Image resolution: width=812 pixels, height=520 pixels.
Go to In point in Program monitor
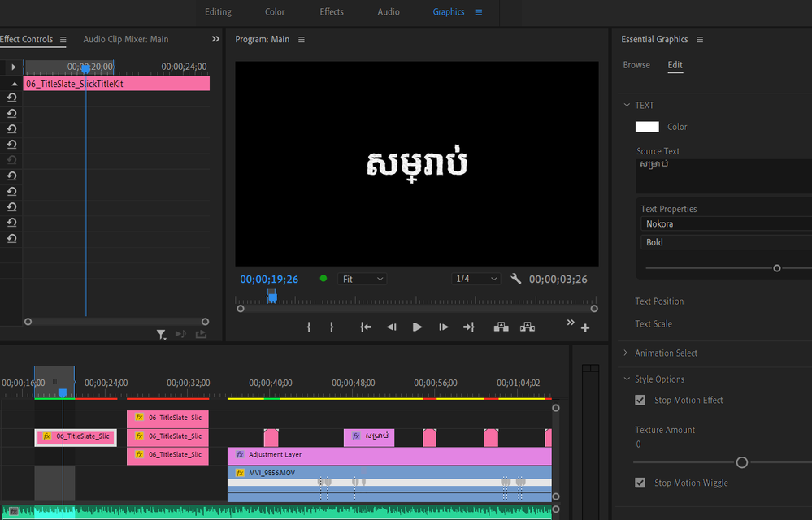click(366, 327)
